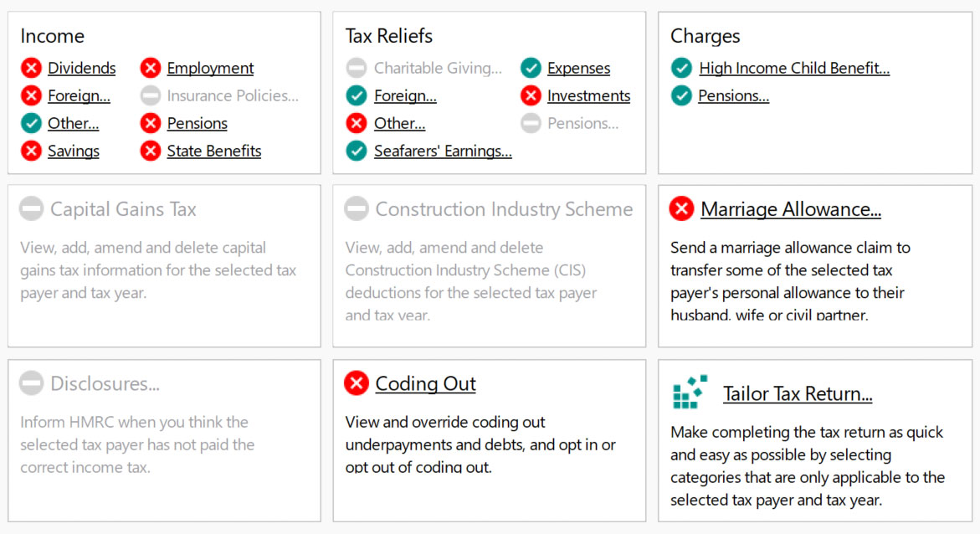
Task: Open the Savings income link
Action: click(x=74, y=151)
